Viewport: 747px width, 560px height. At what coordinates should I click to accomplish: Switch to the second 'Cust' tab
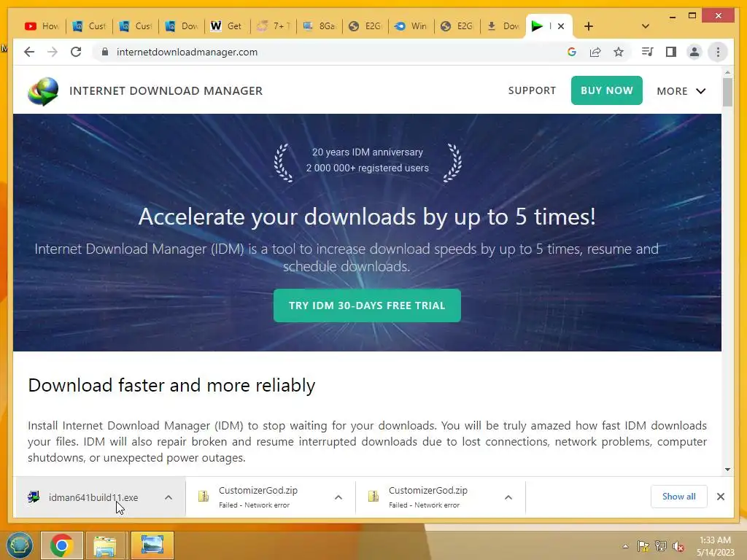(134, 26)
